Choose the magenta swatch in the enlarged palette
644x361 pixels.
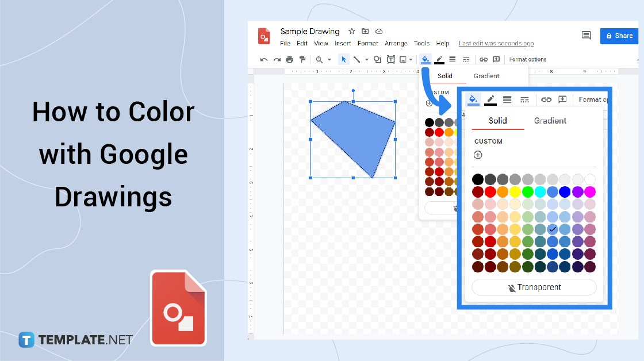coord(590,192)
